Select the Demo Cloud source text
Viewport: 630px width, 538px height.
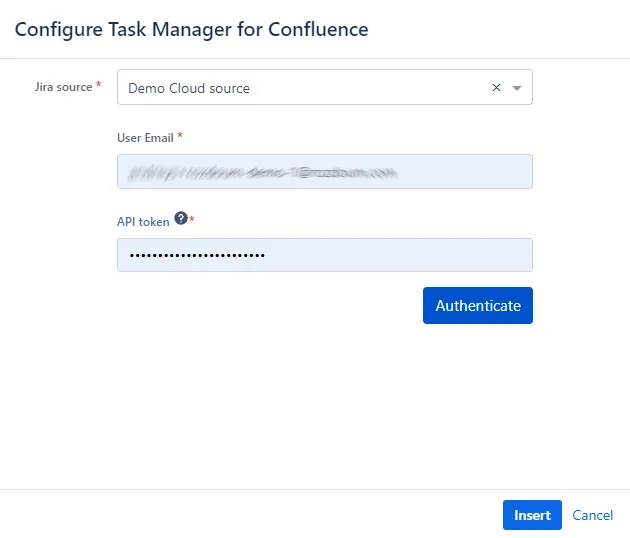point(189,88)
